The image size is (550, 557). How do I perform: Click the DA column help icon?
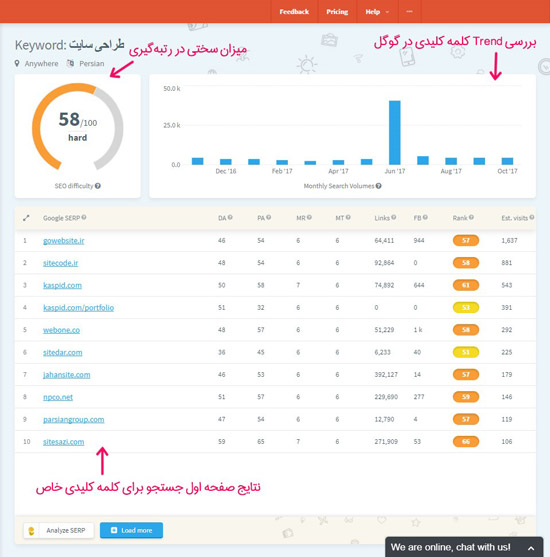click(x=230, y=217)
